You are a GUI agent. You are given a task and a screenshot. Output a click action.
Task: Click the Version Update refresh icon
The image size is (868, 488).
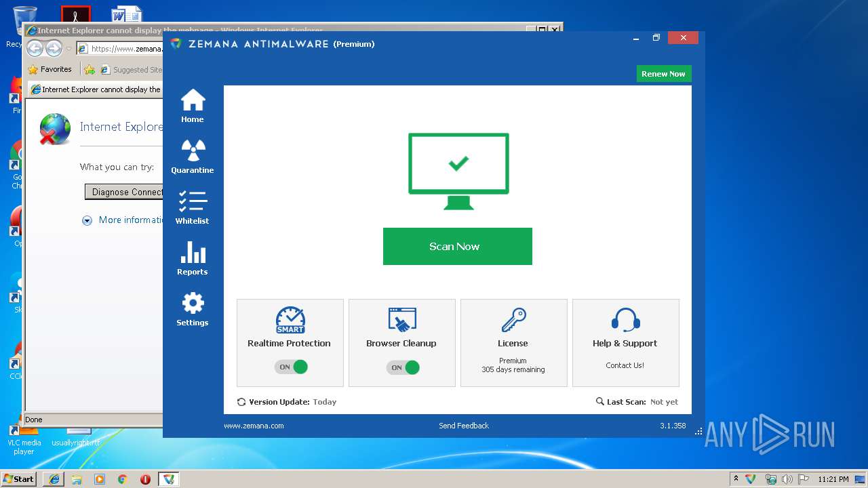[241, 402]
